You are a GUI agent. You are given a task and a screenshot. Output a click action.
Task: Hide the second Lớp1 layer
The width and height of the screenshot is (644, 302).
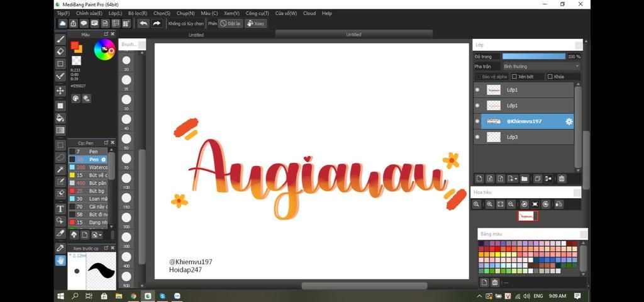coord(477,106)
